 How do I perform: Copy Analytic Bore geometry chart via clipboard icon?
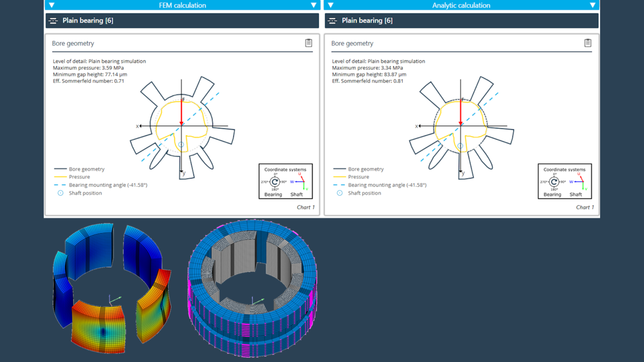click(x=588, y=43)
